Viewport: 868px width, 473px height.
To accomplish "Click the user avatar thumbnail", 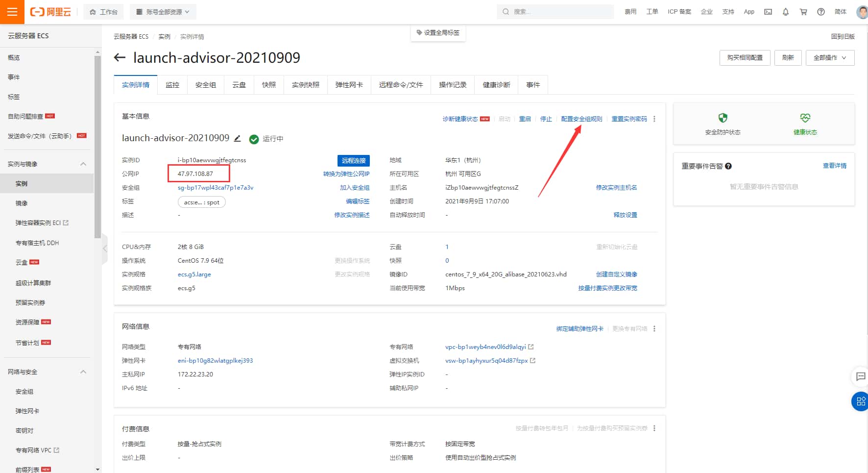I will point(861,12).
